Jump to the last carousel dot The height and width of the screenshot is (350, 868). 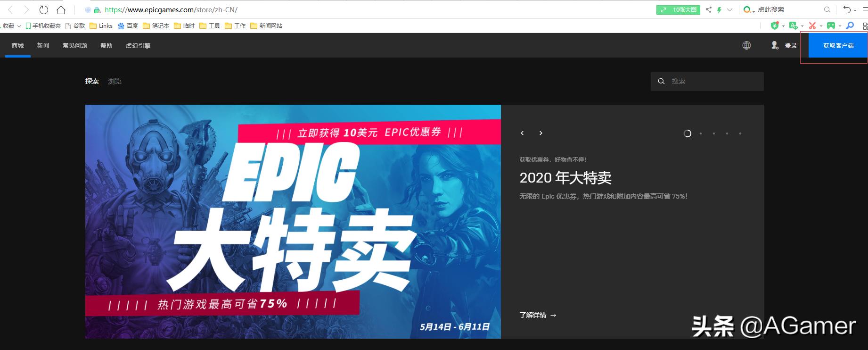pyautogui.click(x=740, y=133)
